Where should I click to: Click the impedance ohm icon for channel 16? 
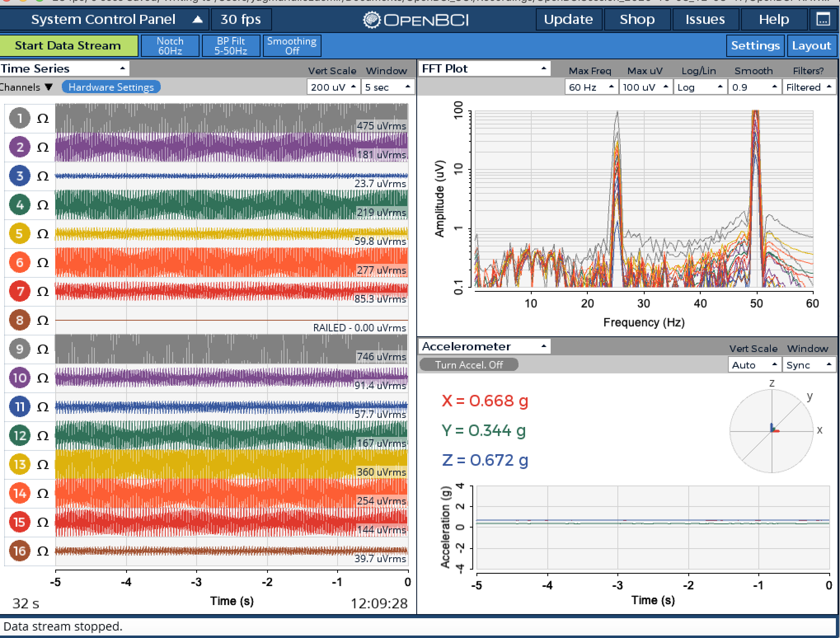click(43, 551)
